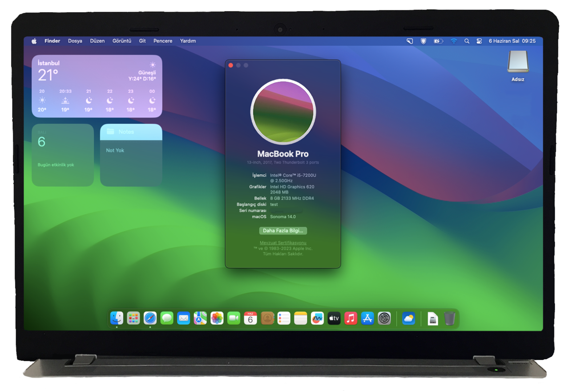Open FaceTime from the Dock
The height and width of the screenshot is (392, 569).
(234, 318)
